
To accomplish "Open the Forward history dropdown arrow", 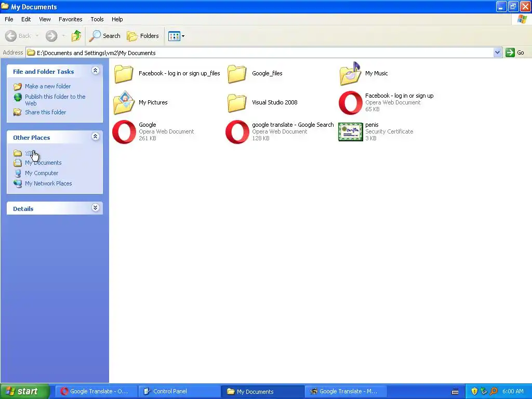I will [x=63, y=36].
